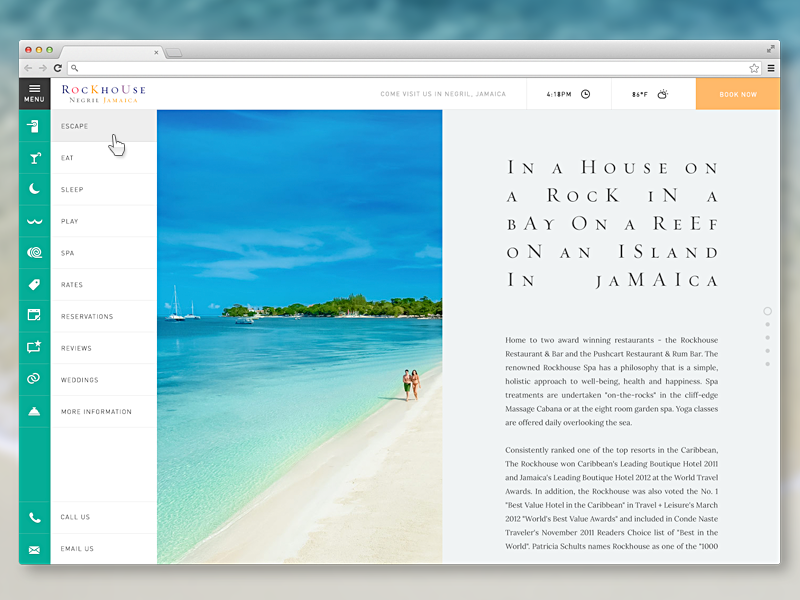The width and height of the screenshot is (800, 600).
Task: Click the cocktail glass Eat icon
Action: tap(34, 158)
